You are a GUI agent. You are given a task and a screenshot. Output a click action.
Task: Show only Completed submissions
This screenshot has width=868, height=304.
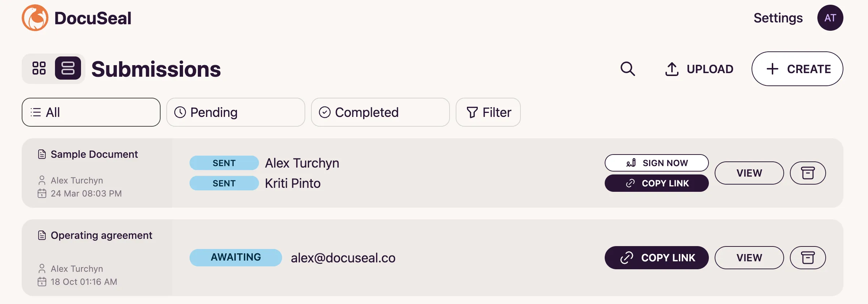380,112
